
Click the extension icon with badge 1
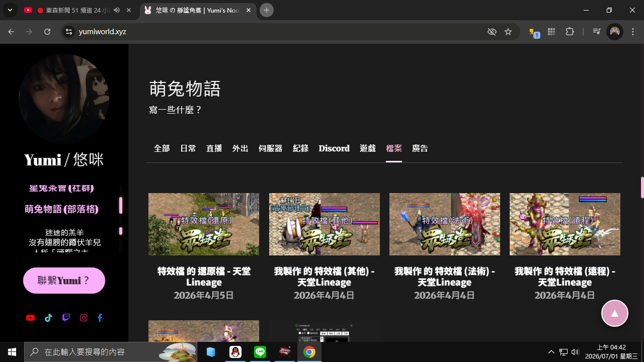(533, 33)
